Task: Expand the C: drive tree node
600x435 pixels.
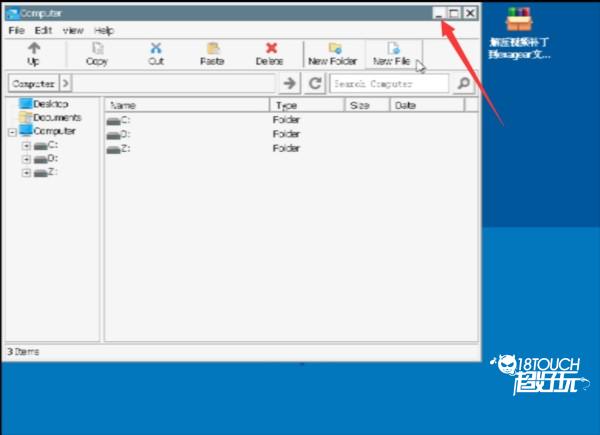Action: click(x=26, y=145)
